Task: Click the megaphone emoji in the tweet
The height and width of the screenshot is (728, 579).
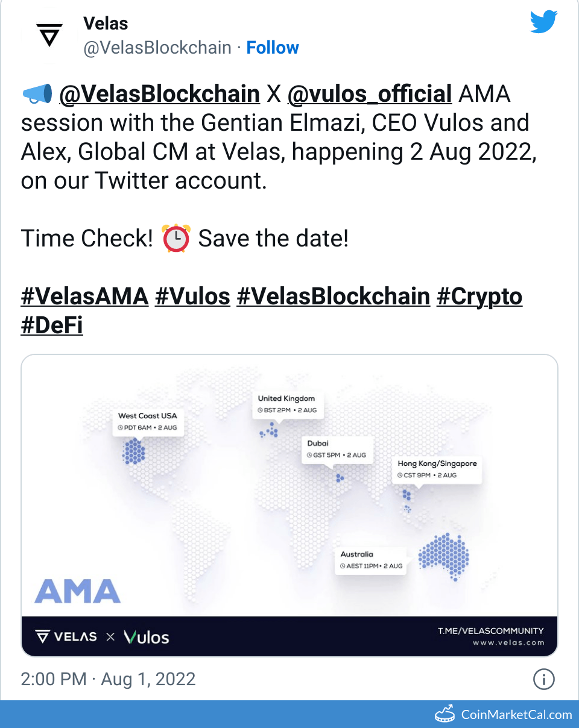Action: (36, 93)
